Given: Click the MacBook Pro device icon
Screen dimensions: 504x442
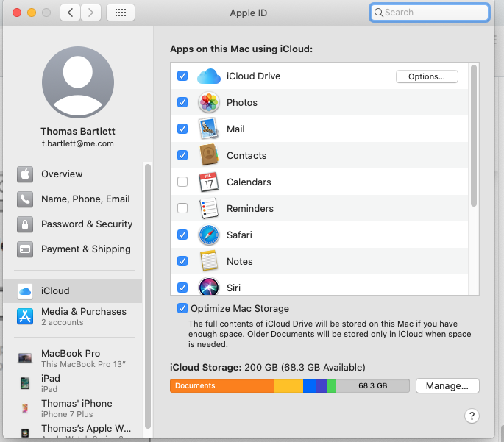Looking at the screenshot, I should (x=25, y=358).
